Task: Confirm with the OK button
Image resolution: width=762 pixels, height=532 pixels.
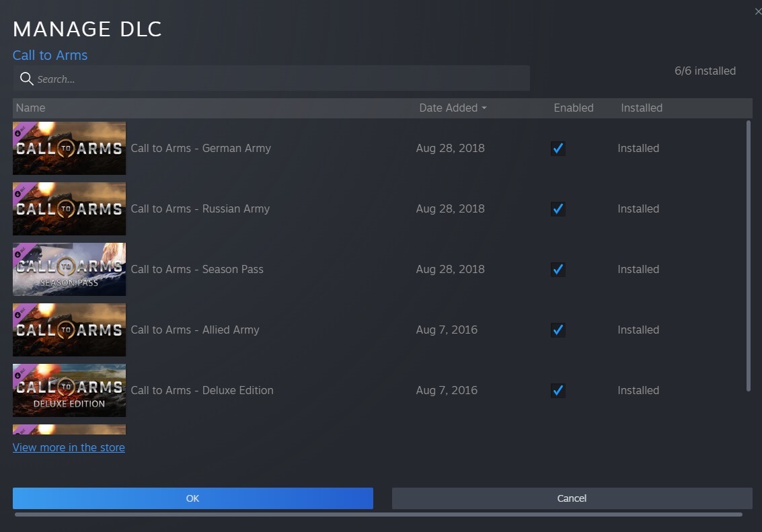Action: 193,498
